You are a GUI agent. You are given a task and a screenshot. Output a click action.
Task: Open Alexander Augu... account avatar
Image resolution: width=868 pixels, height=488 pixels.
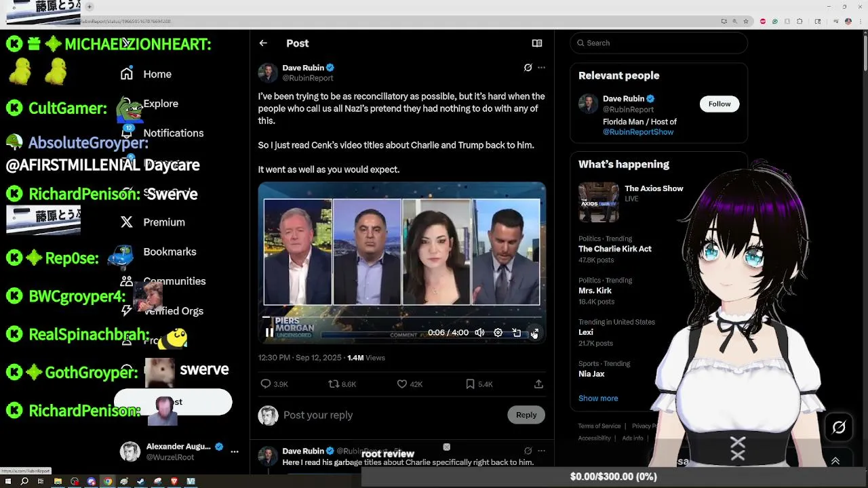(x=130, y=451)
